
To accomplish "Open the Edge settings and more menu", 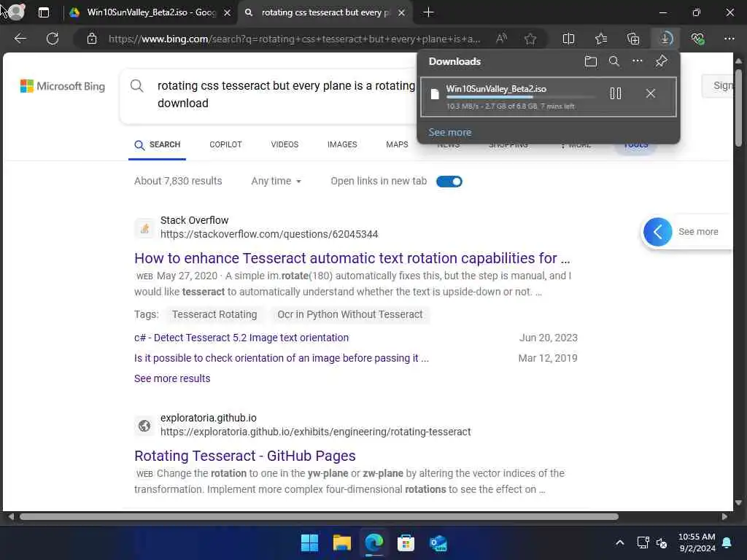I will click(x=729, y=39).
